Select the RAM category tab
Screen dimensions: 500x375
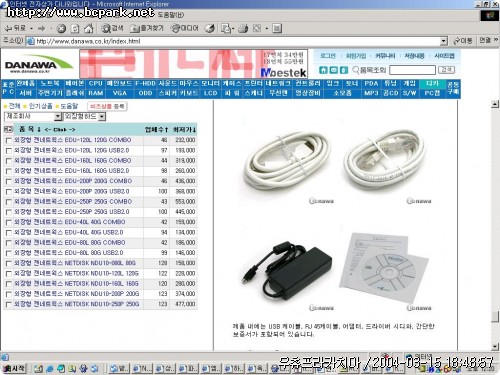point(95,93)
